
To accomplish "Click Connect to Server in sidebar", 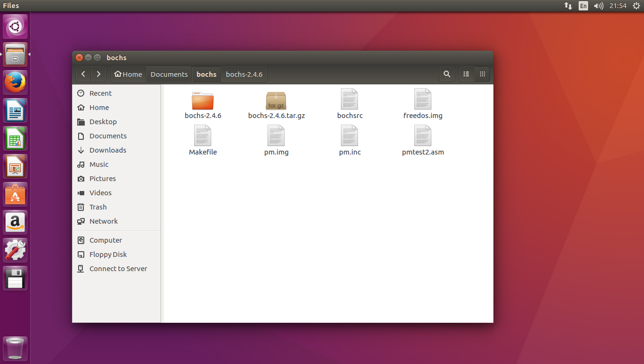I will [x=116, y=269].
